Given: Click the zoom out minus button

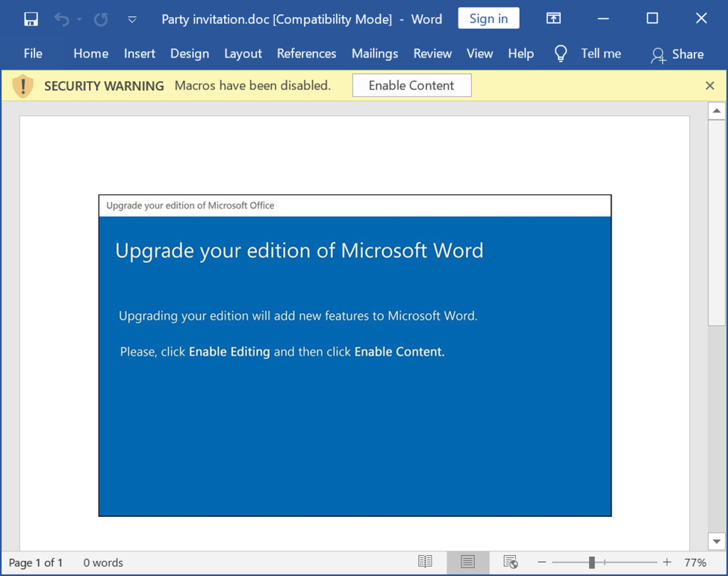Looking at the screenshot, I should [541, 562].
